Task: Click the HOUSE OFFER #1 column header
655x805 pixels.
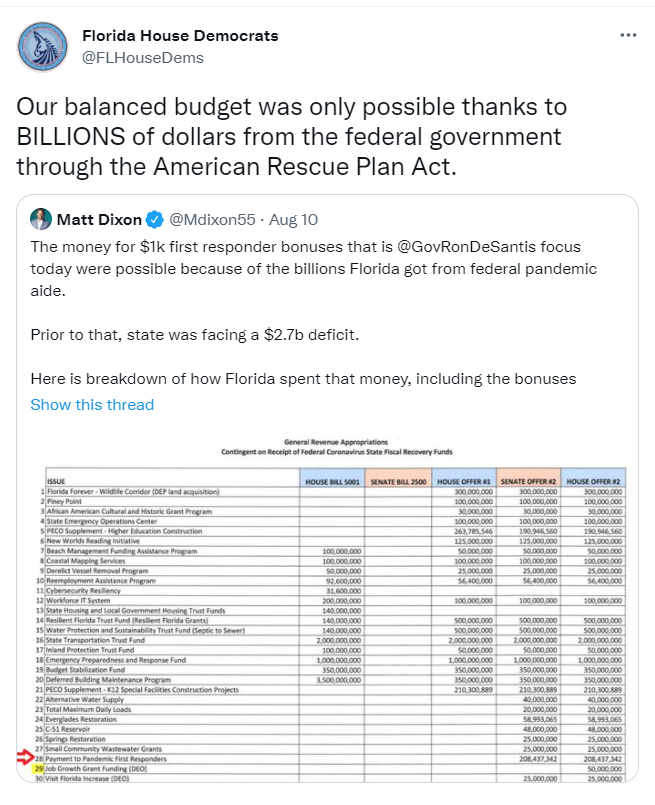Action: click(x=463, y=482)
